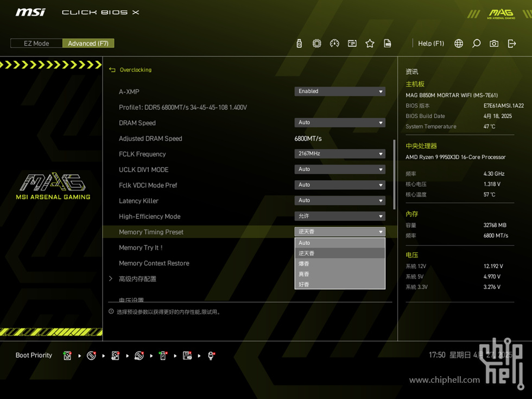Click the Boot Priority label
532x399 pixels.
pos(34,355)
